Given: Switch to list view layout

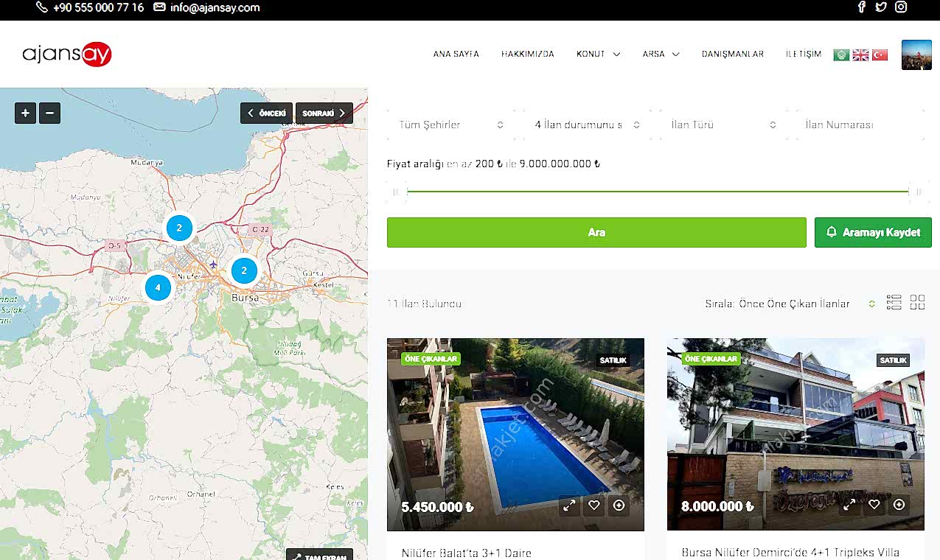Looking at the screenshot, I should (894, 302).
